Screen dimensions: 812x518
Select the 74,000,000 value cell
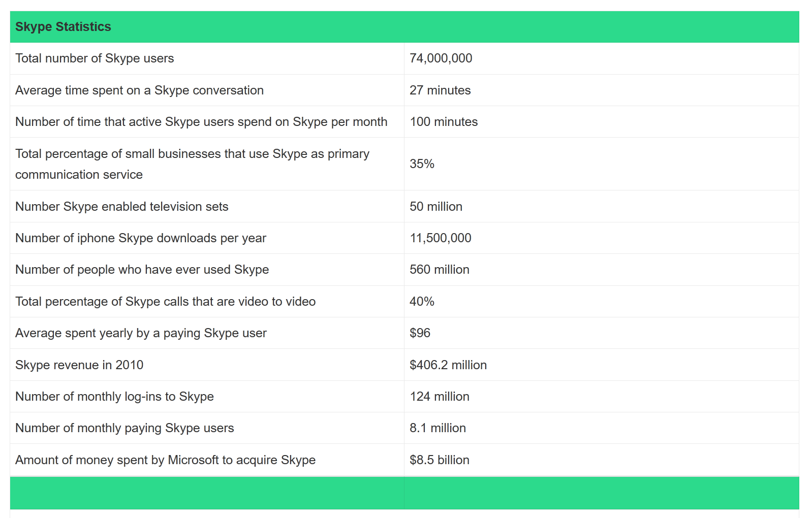point(441,58)
